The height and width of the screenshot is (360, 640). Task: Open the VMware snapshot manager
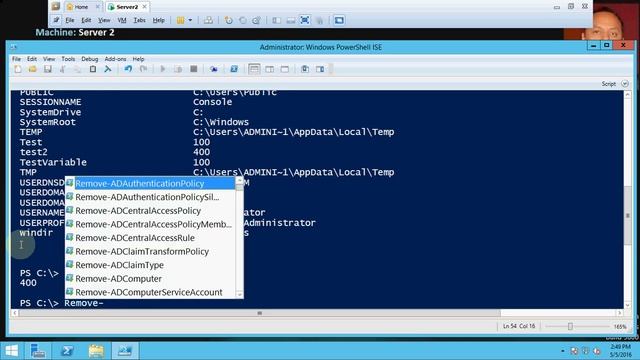tap(256, 20)
